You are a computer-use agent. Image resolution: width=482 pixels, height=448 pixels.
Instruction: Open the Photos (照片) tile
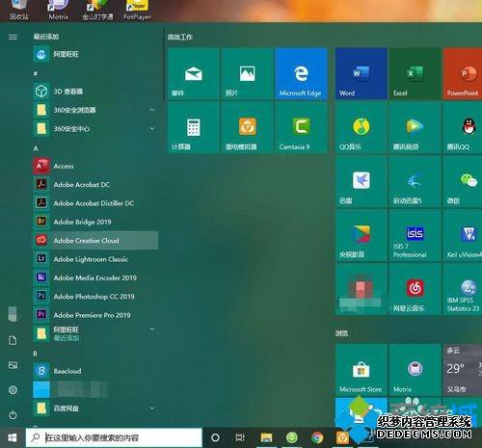click(x=247, y=73)
